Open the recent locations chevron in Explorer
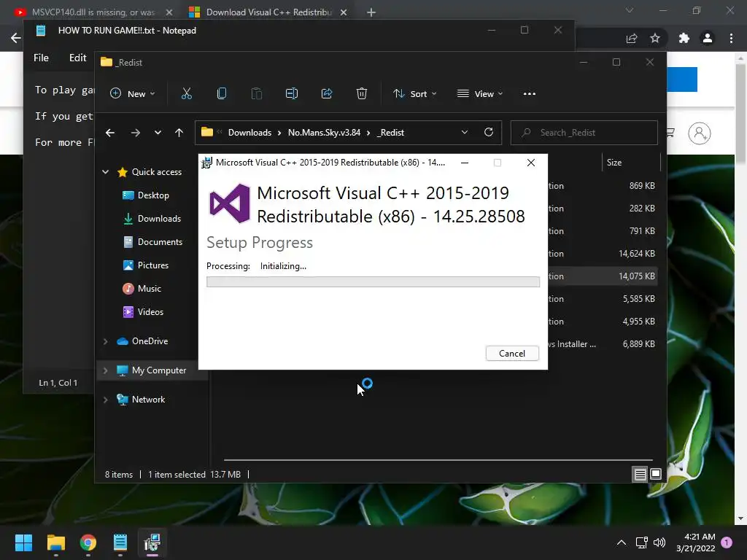Image resolution: width=747 pixels, height=560 pixels. pos(158,133)
